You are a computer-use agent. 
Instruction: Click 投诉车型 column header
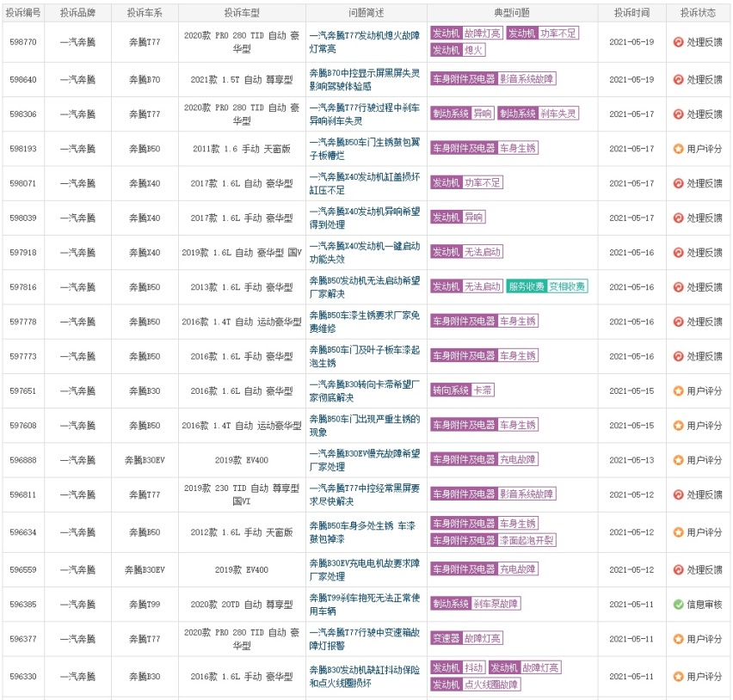click(242, 13)
